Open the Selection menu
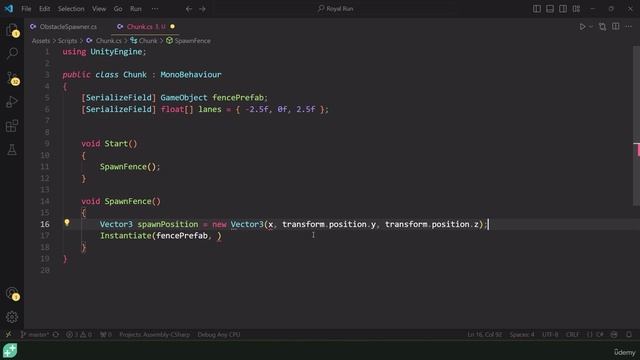Screen dimensions: 640x360 tap(71, 9)
